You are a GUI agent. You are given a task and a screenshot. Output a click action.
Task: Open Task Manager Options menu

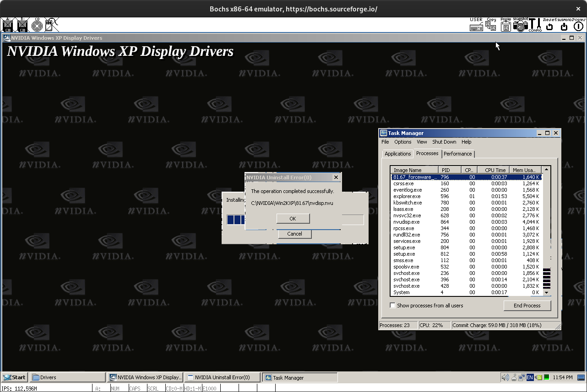point(403,142)
